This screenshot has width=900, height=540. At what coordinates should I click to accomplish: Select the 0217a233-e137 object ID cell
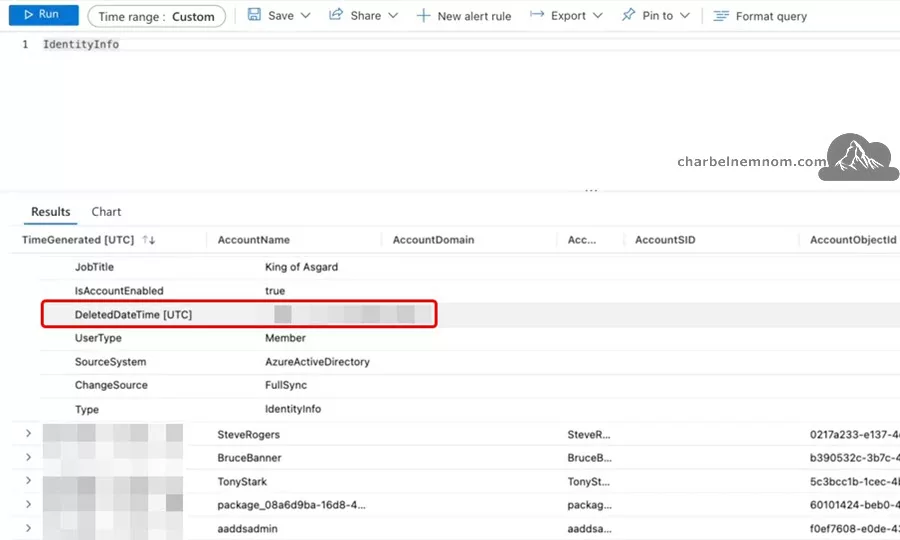[x=854, y=434]
